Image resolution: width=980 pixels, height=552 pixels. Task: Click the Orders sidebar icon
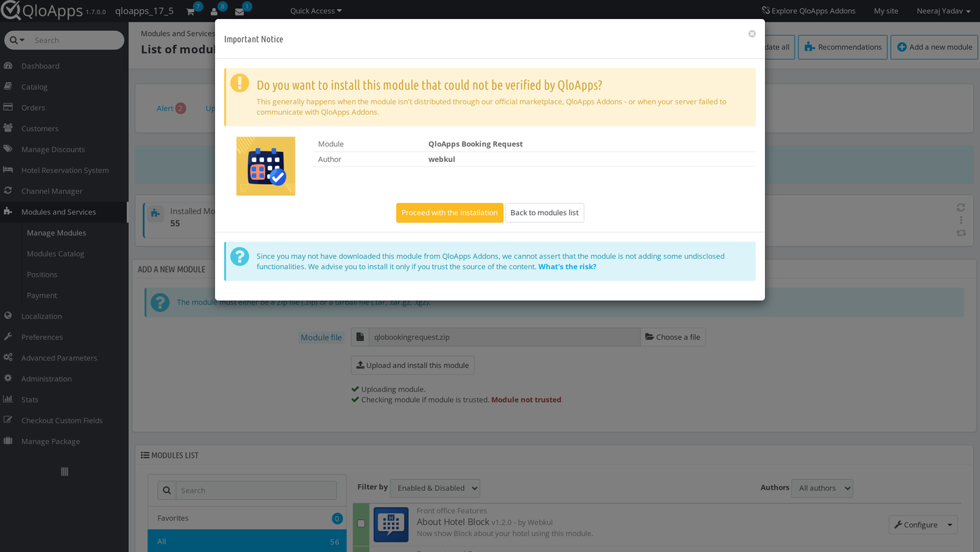click(x=8, y=107)
